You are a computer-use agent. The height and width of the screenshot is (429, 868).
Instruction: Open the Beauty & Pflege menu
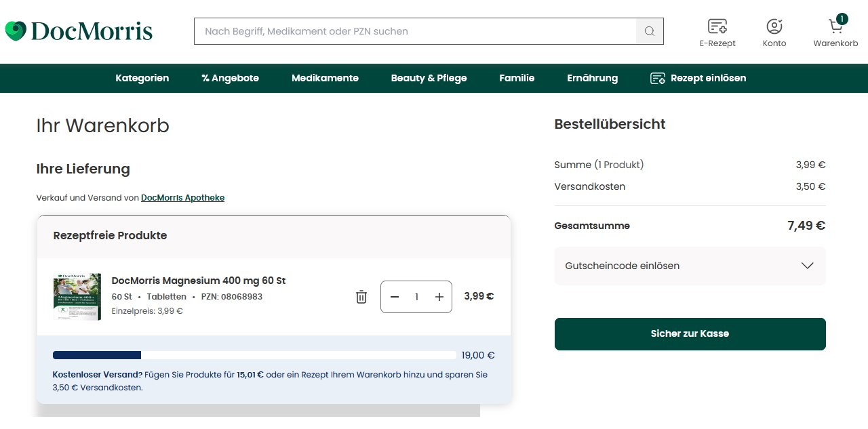pyautogui.click(x=429, y=78)
